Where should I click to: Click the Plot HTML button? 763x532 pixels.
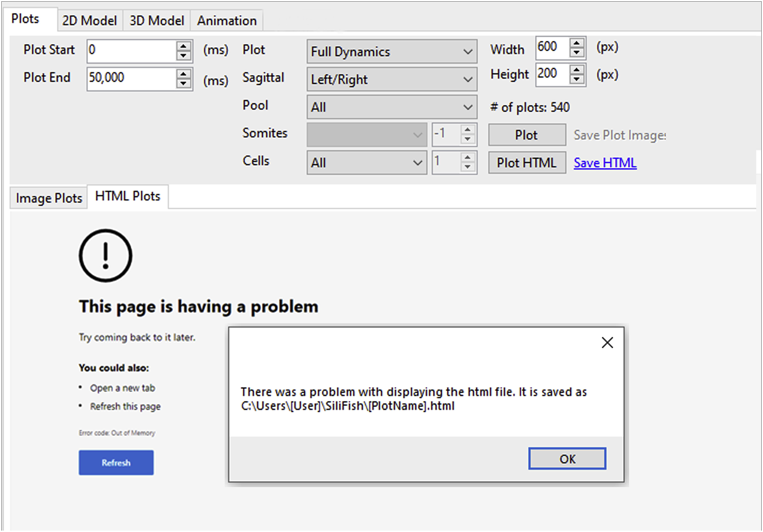526,163
